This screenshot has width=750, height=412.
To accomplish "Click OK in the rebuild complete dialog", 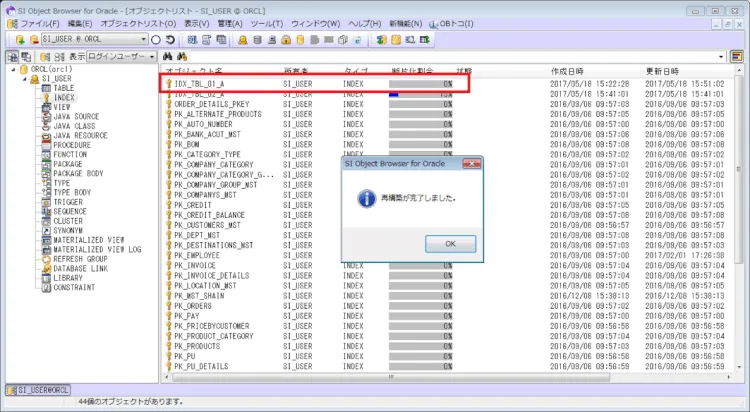I will tap(450, 244).
